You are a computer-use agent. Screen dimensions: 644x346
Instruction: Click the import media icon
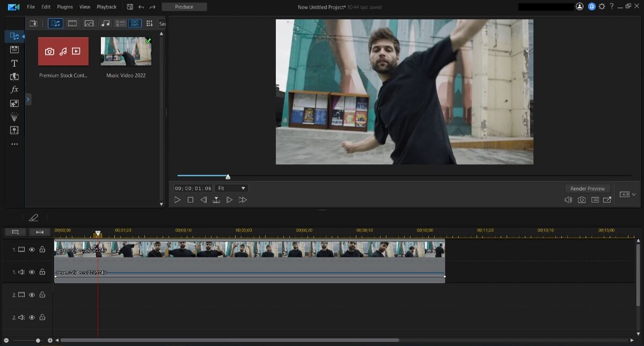click(33, 23)
